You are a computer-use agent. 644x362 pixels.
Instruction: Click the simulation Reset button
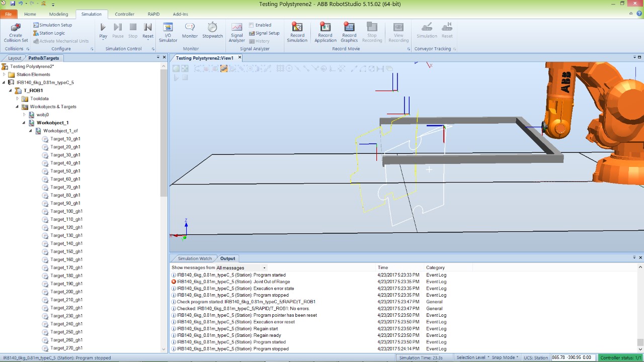(148, 30)
